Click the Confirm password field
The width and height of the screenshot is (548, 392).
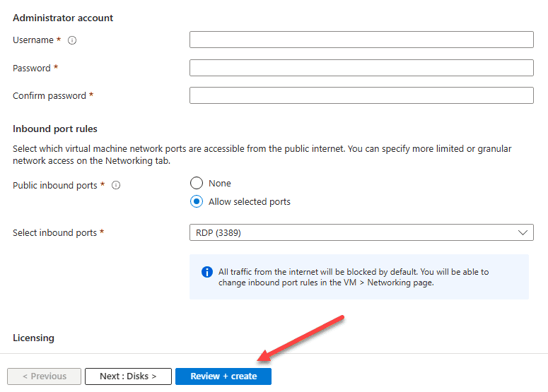coord(361,95)
